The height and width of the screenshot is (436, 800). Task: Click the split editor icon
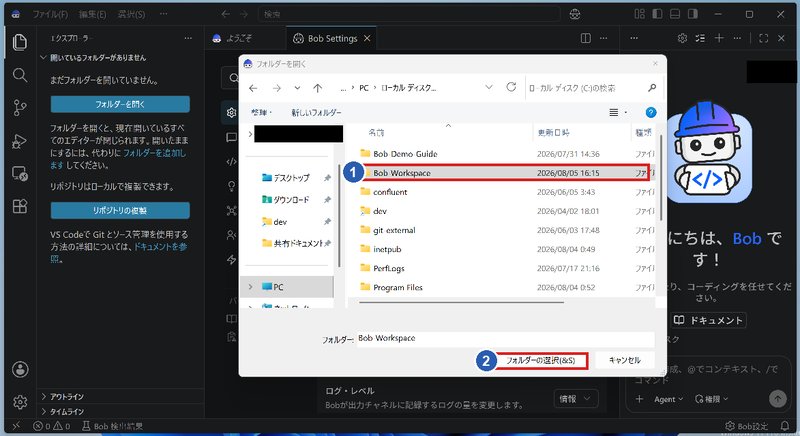pyautogui.click(x=586, y=38)
